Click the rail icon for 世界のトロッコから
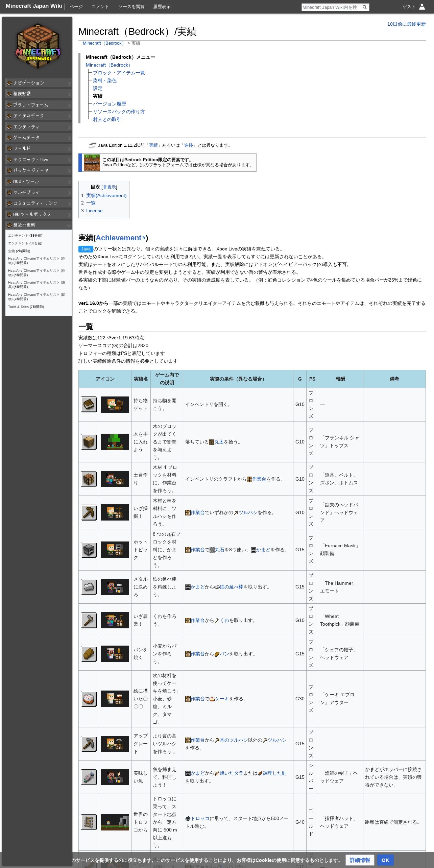Viewport: 434px width, 868px height. point(89,822)
